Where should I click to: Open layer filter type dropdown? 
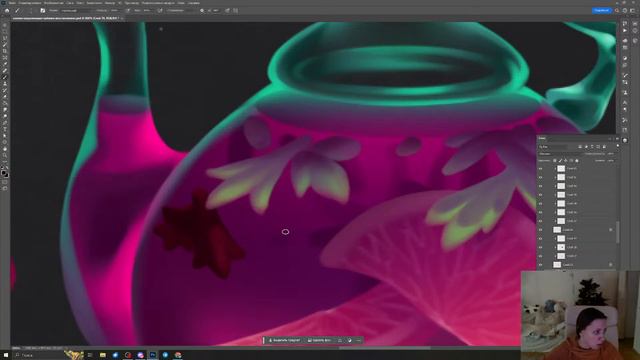click(553, 147)
